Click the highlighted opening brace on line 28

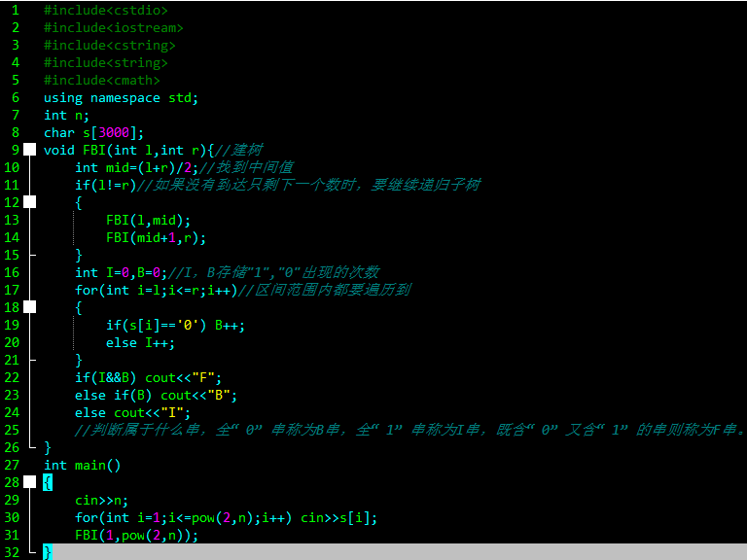48,482
